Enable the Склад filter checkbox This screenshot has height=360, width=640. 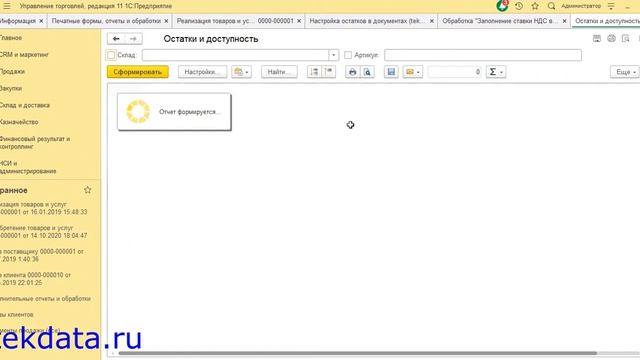tap(111, 55)
